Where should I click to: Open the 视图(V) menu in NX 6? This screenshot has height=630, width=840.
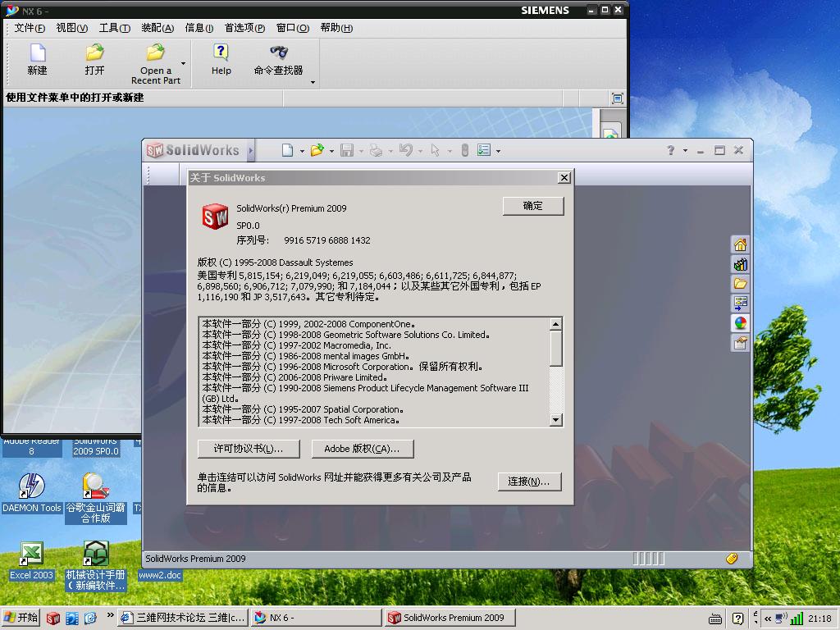[x=72, y=28]
